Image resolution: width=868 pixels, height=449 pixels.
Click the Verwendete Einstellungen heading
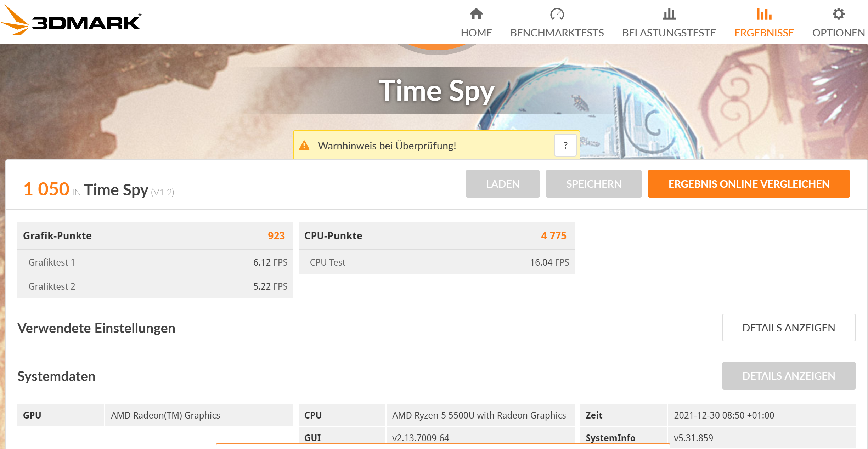tap(96, 328)
